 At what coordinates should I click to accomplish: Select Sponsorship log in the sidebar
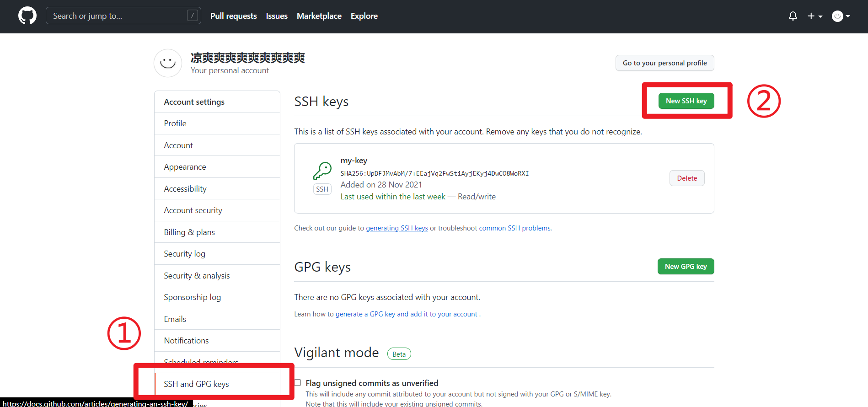[x=217, y=297]
